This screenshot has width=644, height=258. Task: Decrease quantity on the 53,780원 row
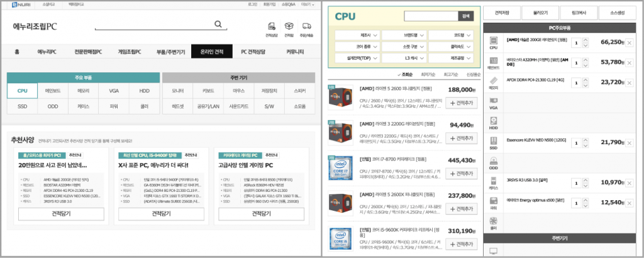586,65
